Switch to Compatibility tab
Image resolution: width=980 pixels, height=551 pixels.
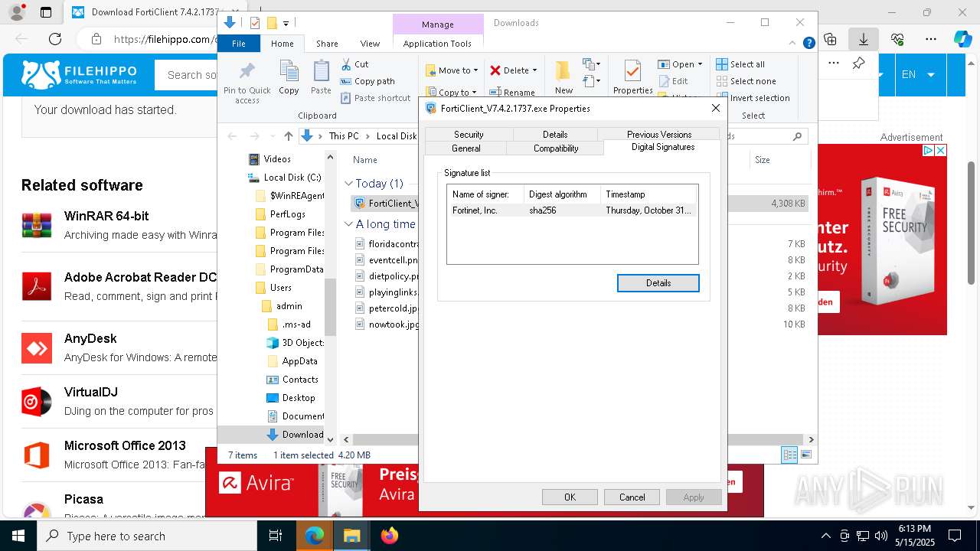556,148
